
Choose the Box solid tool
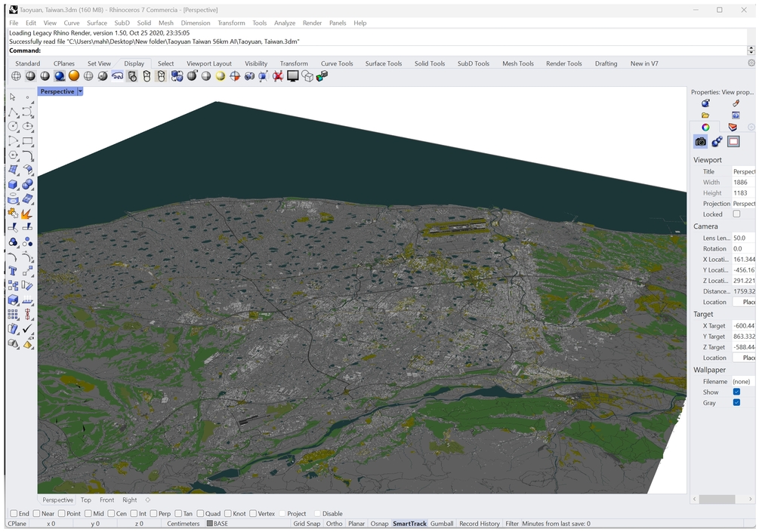click(14, 184)
